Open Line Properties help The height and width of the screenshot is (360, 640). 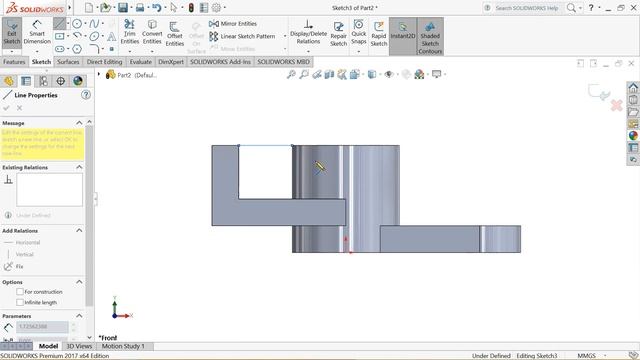pyautogui.click(x=86, y=95)
